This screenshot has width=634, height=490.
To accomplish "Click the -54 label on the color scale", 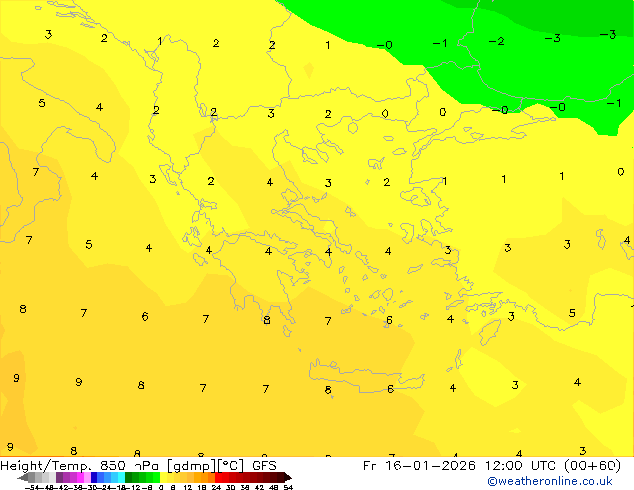I will (x=32, y=487).
